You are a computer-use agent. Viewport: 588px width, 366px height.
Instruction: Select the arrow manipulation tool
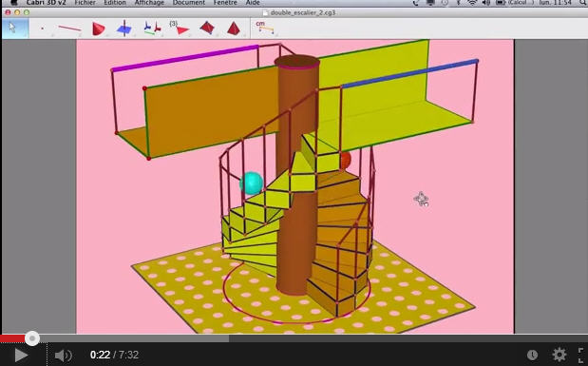point(14,29)
